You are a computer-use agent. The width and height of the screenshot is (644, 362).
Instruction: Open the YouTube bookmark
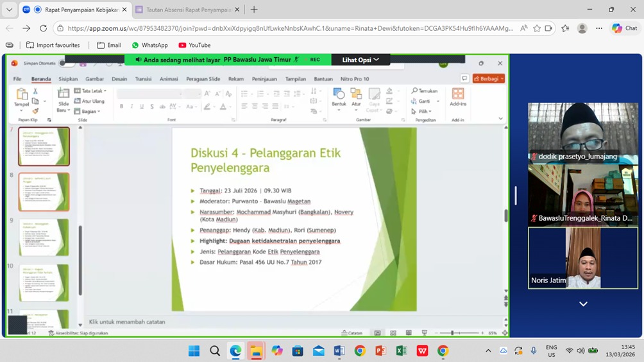(x=195, y=45)
